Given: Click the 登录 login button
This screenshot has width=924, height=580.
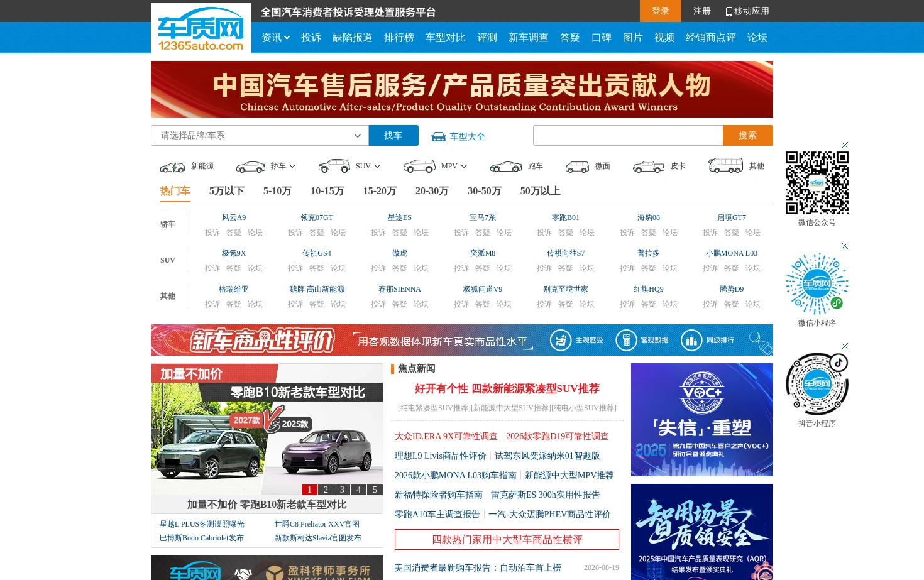Looking at the screenshot, I should tap(661, 11).
